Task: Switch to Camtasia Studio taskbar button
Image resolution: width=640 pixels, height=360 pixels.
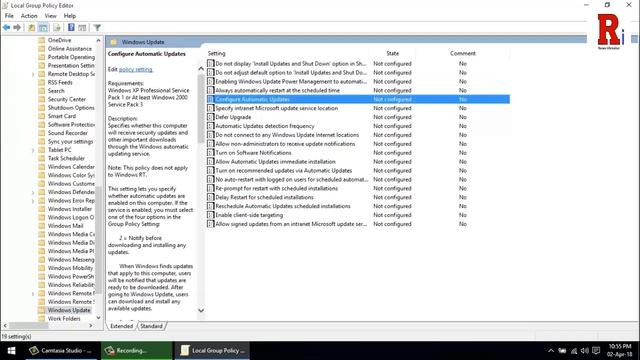Action: pos(61,351)
